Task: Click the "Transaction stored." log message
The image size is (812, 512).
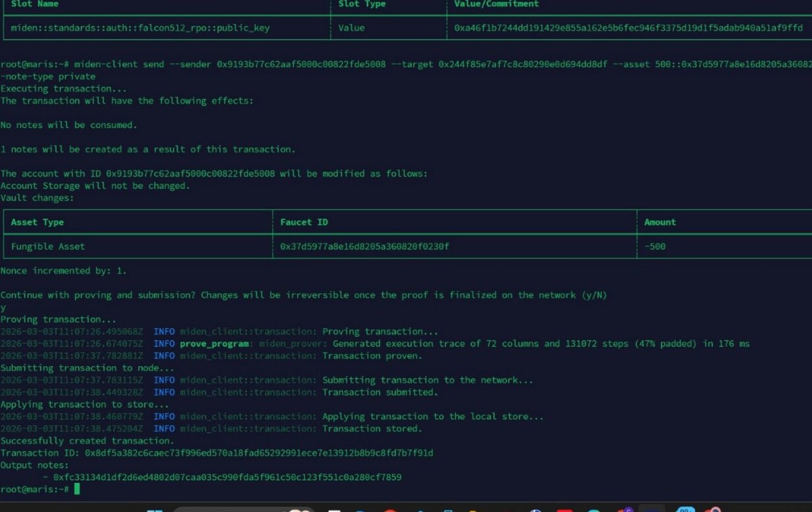Action: pyautogui.click(x=372, y=429)
